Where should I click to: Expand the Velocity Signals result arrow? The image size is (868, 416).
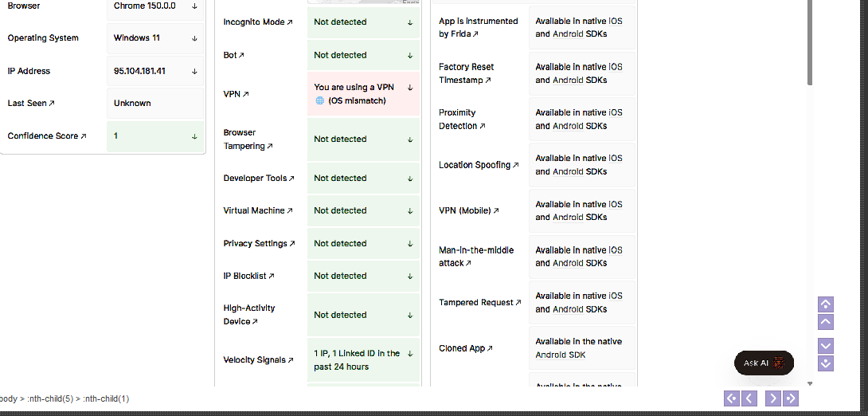click(x=410, y=353)
